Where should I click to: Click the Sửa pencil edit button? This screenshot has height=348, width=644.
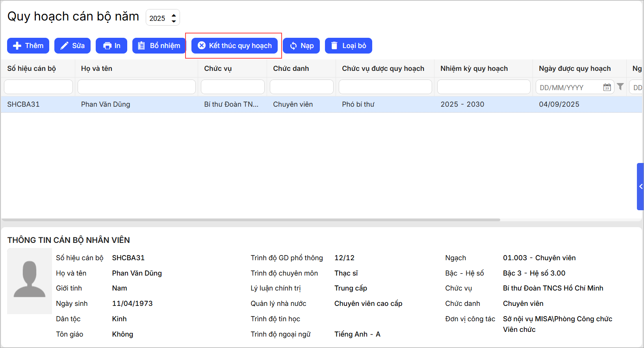(x=72, y=46)
